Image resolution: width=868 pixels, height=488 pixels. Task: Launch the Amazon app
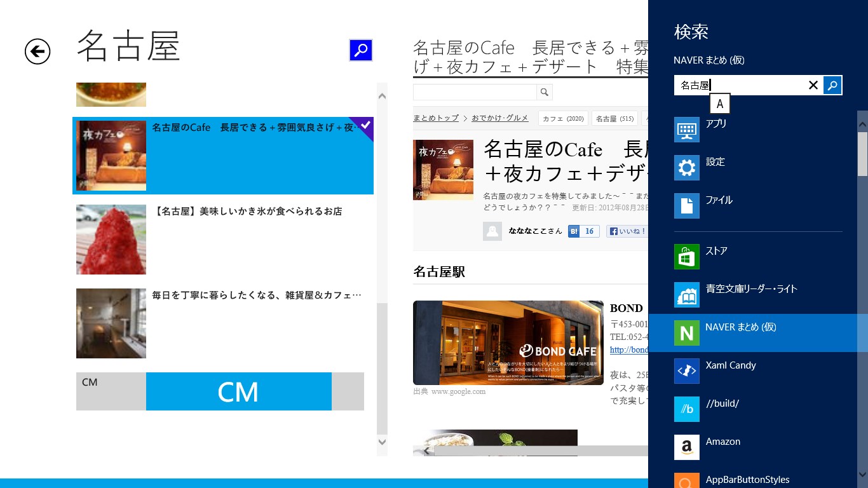pyautogui.click(x=723, y=441)
